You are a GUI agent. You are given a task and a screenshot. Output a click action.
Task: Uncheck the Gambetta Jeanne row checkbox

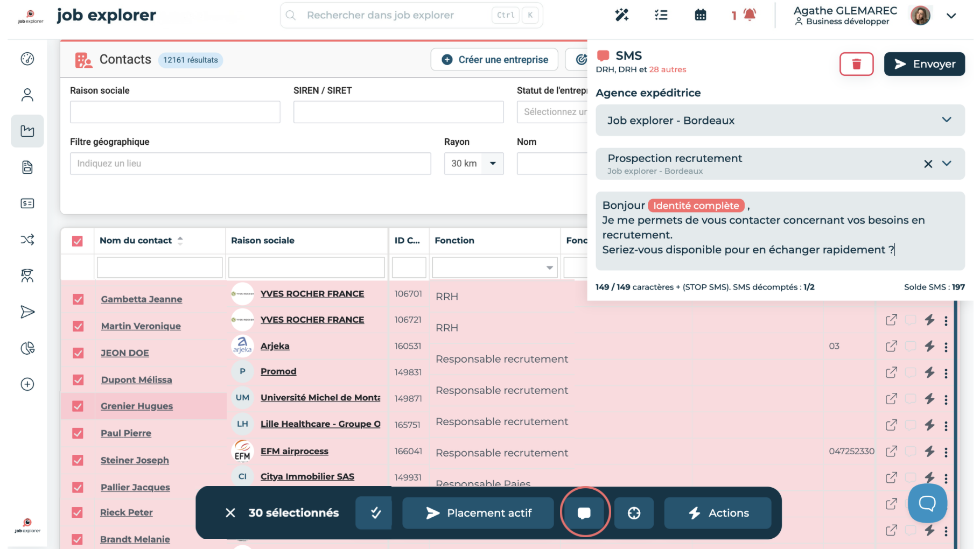78,299
